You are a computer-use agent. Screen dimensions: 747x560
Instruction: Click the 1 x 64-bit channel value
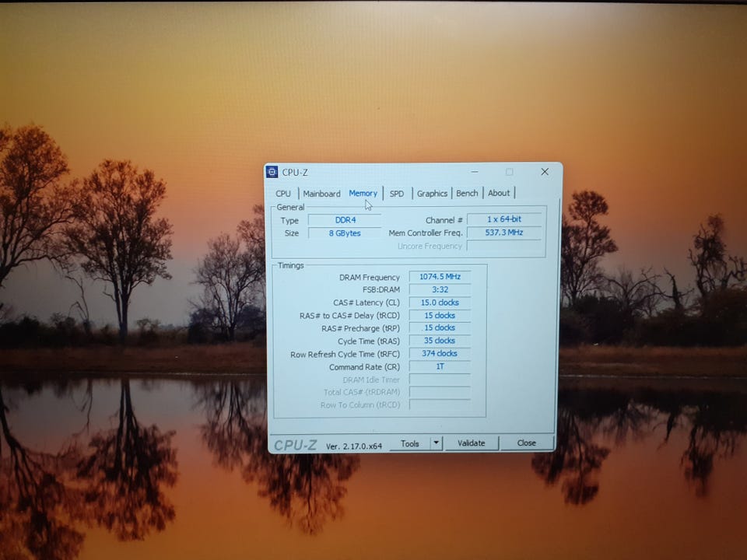point(504,219)
